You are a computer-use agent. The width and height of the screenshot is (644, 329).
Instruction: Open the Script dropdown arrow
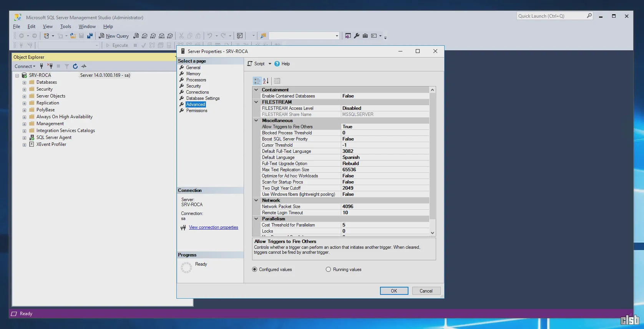pyautogui.click(x=270, y=64)
